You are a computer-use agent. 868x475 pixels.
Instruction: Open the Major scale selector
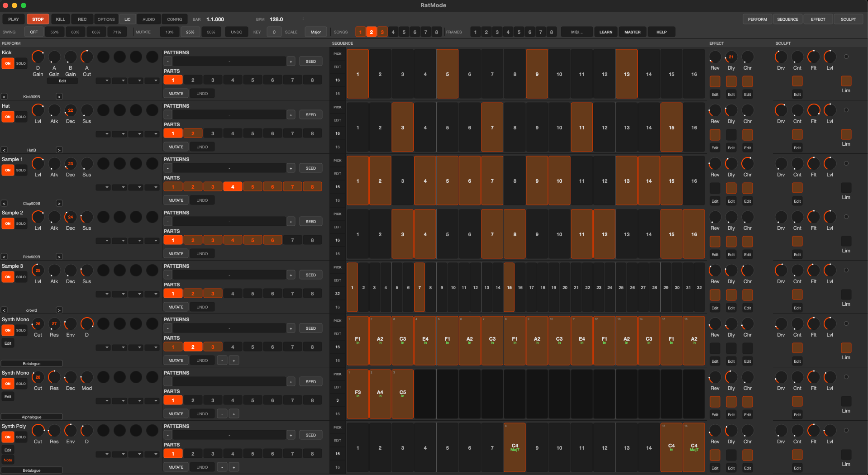click(316, 32)
